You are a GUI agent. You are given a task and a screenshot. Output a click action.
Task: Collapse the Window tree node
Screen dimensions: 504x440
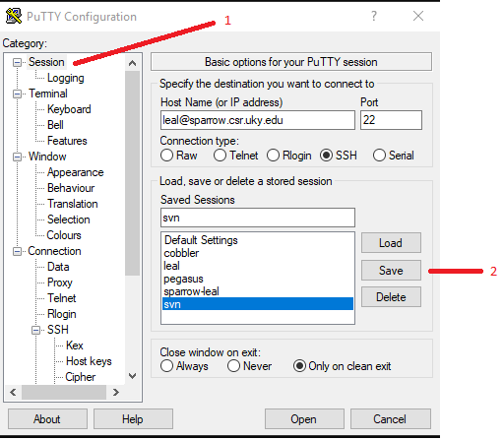pyautogui.click(x=17, y=157)
